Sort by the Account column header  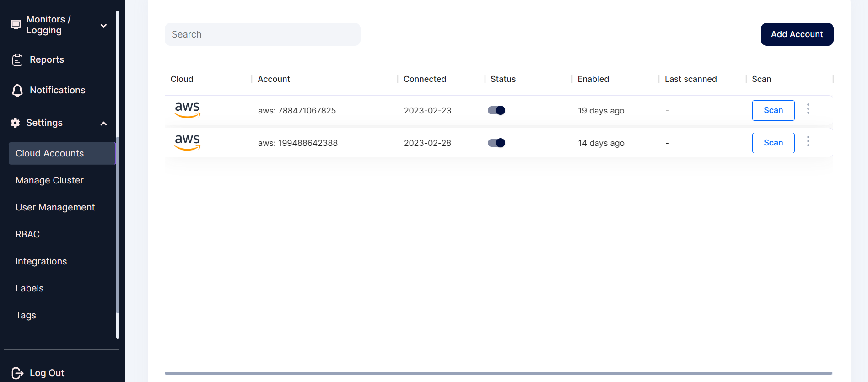(274, 79)
